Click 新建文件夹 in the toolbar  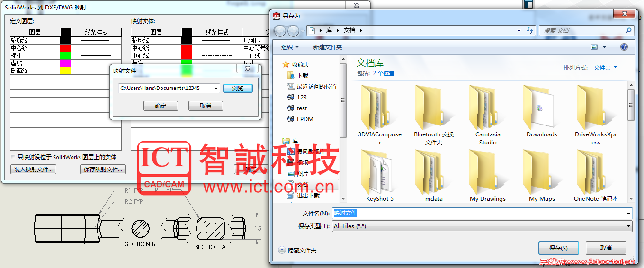pyautogui.click(x=327, y=47)
